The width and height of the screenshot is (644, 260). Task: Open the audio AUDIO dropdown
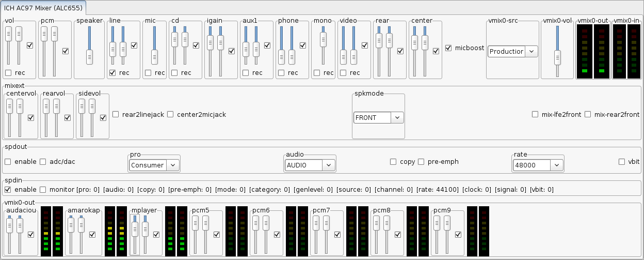310,165
